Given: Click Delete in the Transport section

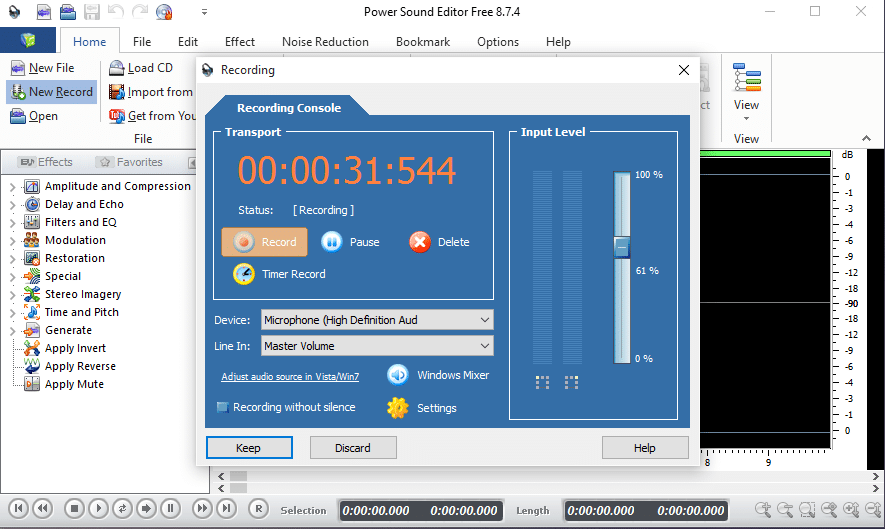Looking at the screenshot, I should (439, 242).
